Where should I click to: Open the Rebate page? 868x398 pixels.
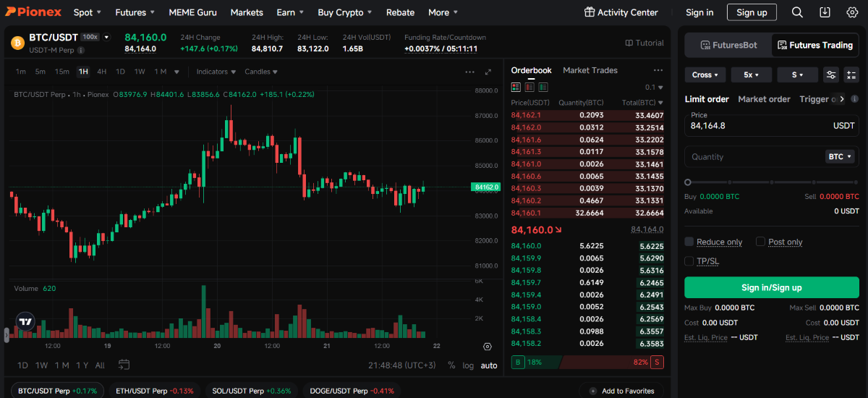[400, 12]
